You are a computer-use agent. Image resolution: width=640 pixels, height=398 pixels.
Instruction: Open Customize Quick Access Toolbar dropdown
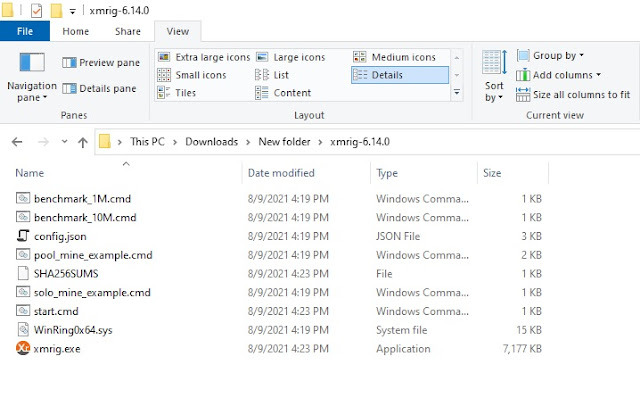pyautogui.click(x=72, y=11)
